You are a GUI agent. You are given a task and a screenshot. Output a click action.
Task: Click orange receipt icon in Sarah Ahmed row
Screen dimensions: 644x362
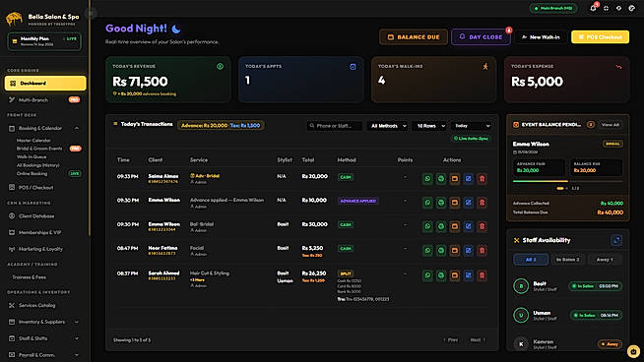455,275
